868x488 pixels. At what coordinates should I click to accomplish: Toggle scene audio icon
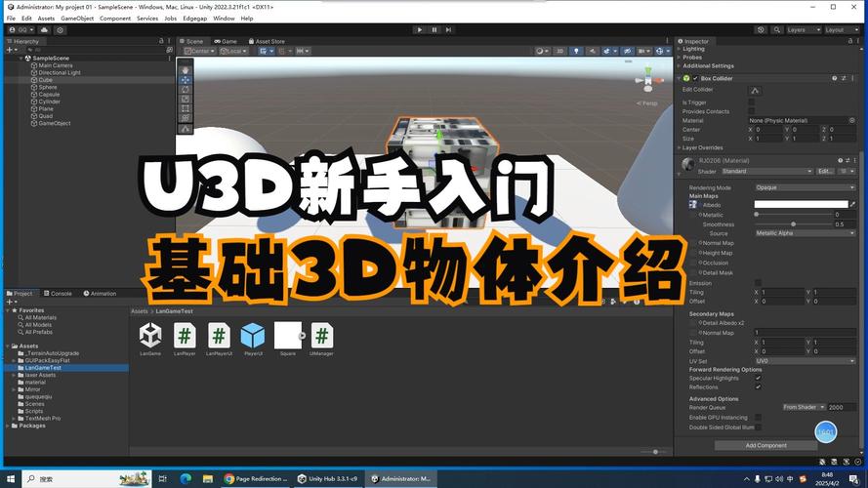click(x=592, y=51)
